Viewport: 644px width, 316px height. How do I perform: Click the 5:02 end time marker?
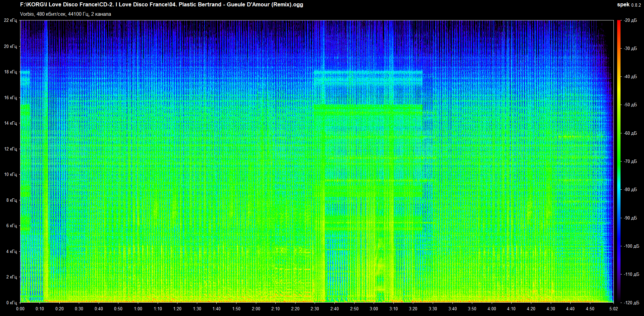[613, 309]
